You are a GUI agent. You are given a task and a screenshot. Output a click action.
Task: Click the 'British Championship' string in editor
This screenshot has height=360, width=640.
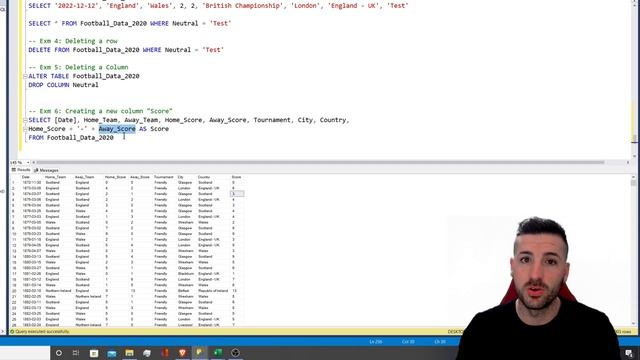click(x=243, y=6)
